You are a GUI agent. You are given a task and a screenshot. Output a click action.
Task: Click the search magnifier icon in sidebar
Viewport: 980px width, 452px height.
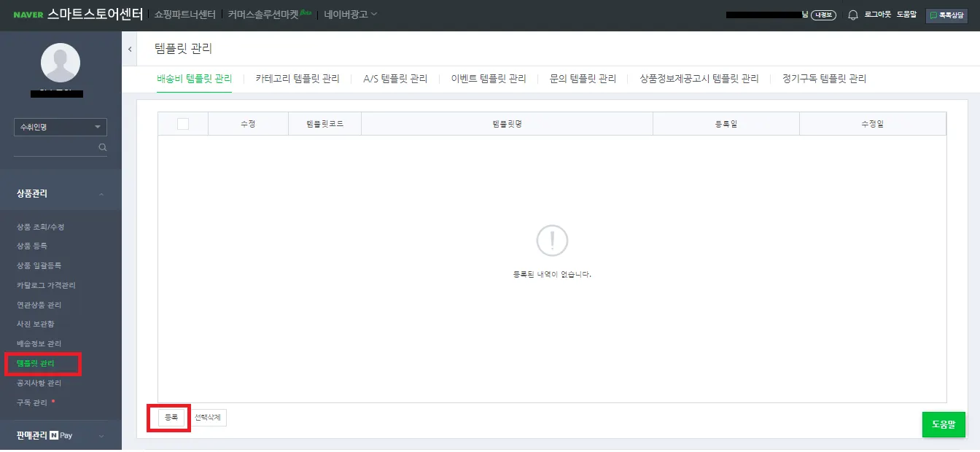103,147
